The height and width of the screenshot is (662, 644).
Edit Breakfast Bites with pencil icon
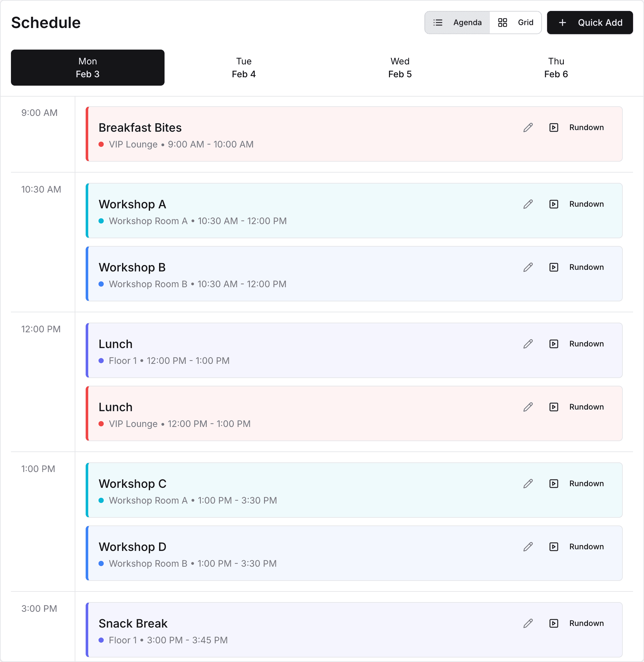pyautogui.click(x=528, y=128)
